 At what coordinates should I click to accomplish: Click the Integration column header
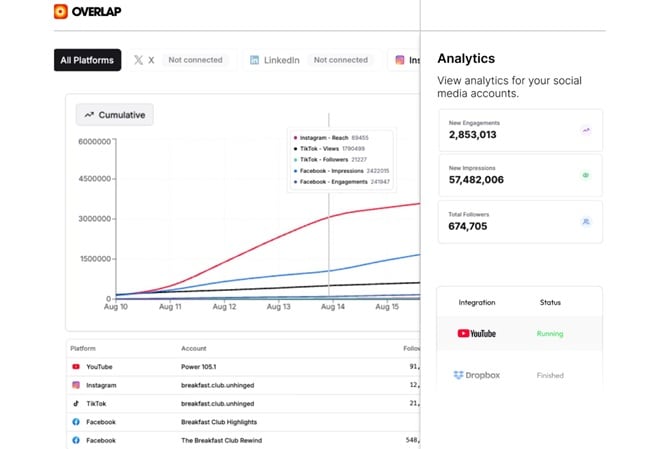[477, 302]
